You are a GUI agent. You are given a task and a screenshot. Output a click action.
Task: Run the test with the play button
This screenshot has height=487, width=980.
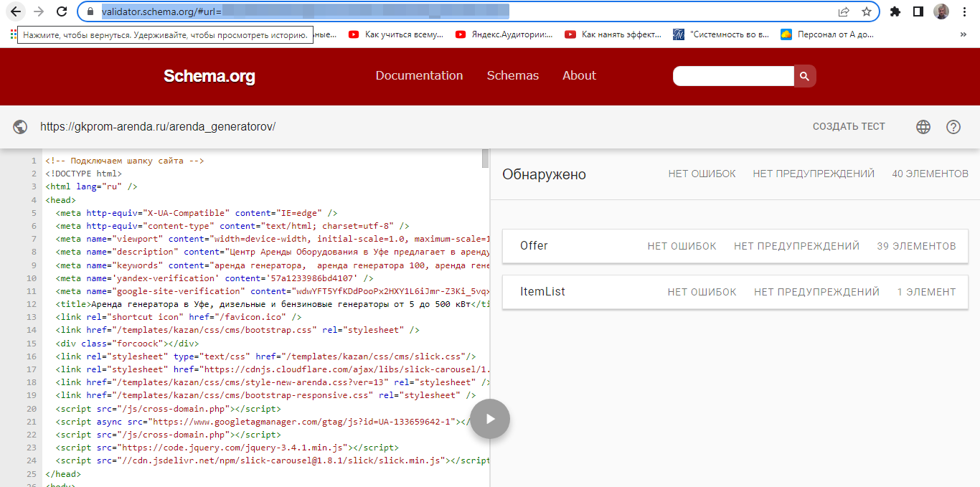click(490, 418)
